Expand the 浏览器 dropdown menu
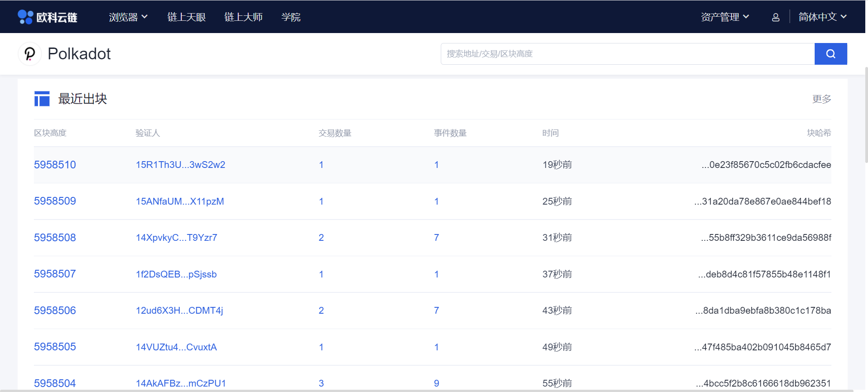868x392 pixels. click(128, 17)
